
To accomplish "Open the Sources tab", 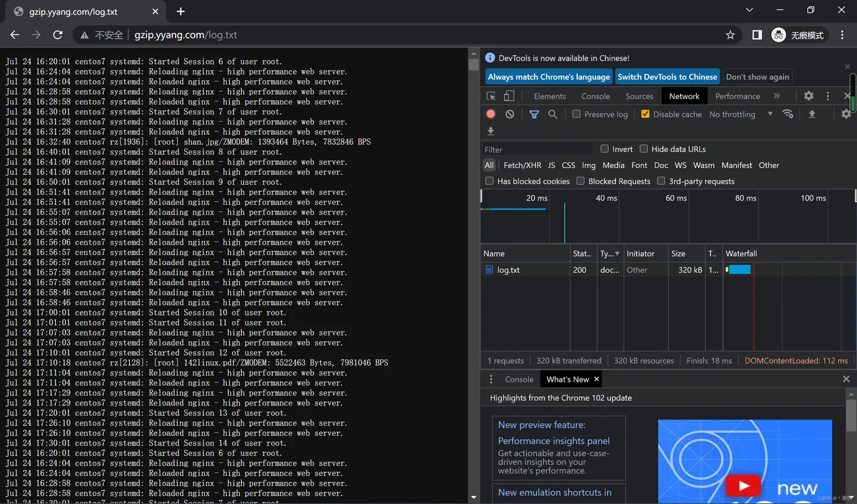I will (640, 96).
